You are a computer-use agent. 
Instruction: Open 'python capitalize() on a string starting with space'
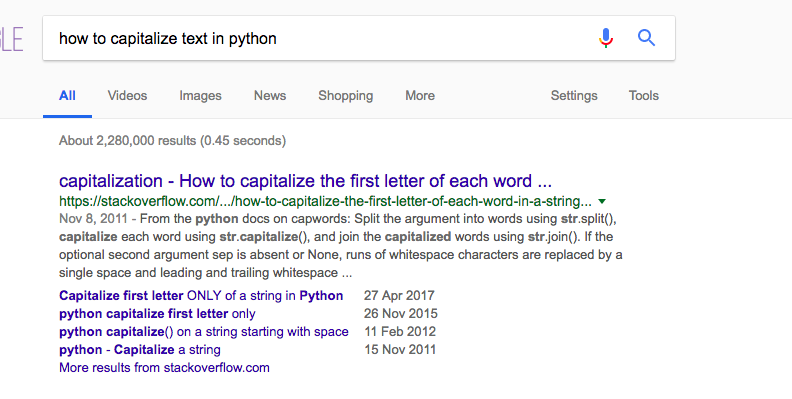click(204, 332)
